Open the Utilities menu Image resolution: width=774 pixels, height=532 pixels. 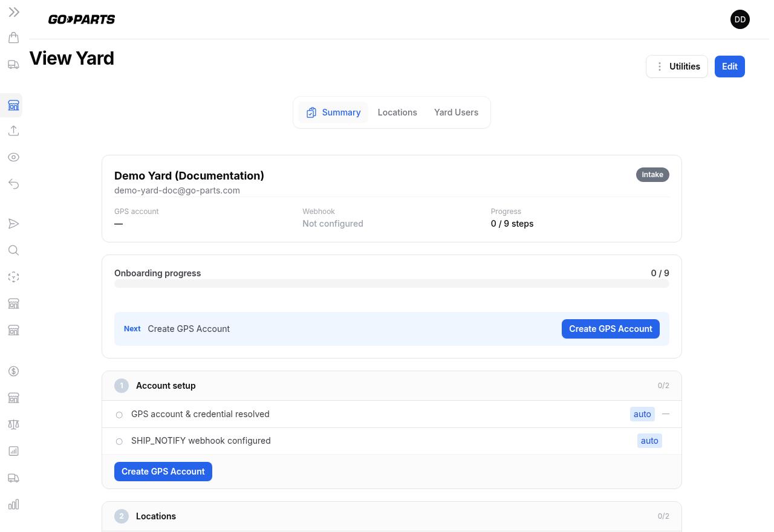677,66
